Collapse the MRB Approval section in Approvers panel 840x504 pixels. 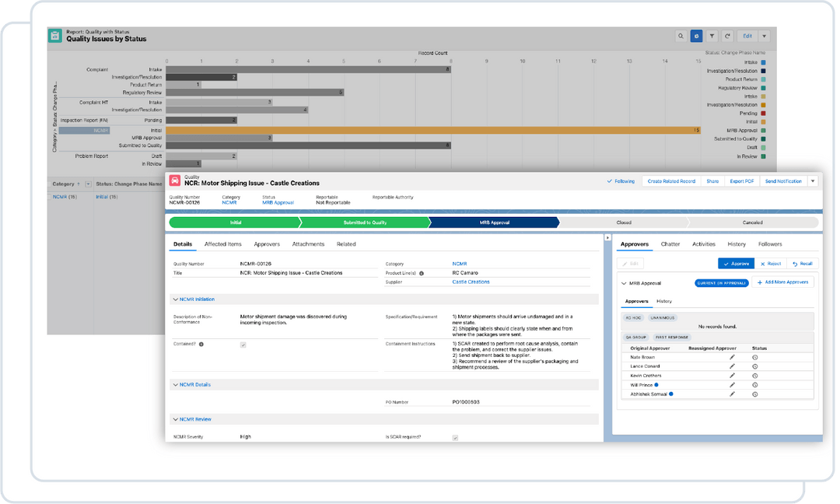click(x=624, y=282)
